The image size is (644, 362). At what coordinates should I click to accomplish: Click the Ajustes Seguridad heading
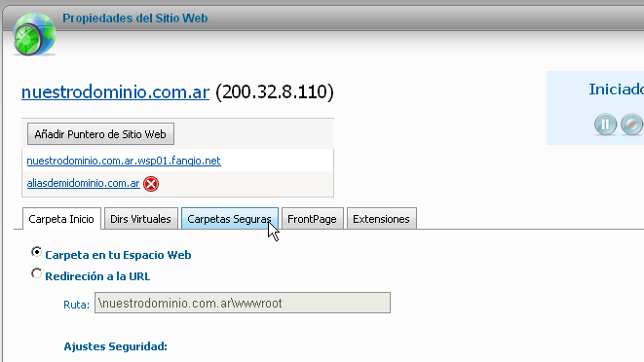[115, 346]
